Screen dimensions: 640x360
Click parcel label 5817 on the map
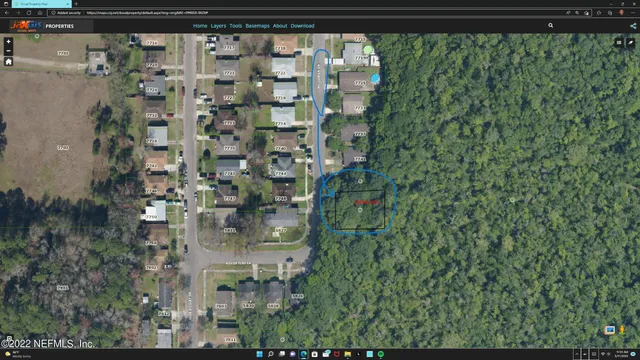(280, 230)
